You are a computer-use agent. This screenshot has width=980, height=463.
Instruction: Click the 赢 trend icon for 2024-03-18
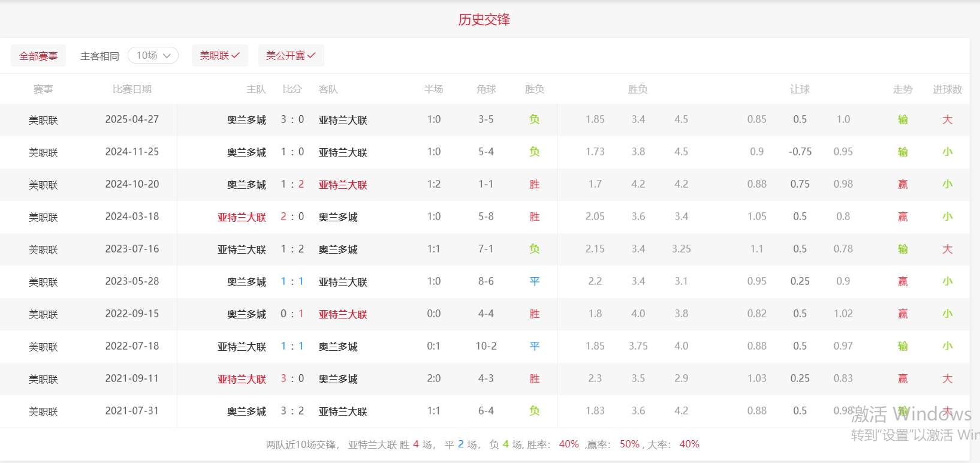[x=903, y=217]
